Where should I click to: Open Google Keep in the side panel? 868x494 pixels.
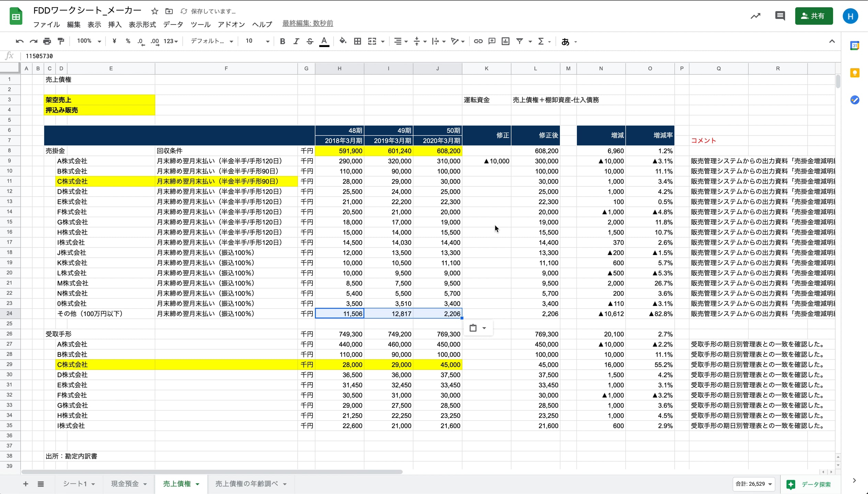[855, 72]
